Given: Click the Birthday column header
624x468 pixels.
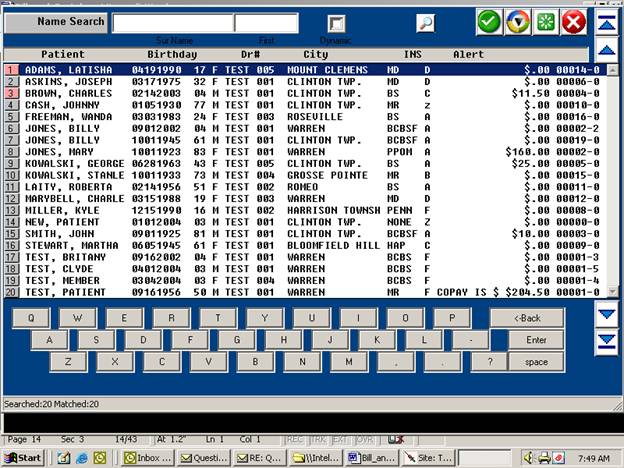Looking at the screenshot, I should pyautogui.click(x=172, y=54).
